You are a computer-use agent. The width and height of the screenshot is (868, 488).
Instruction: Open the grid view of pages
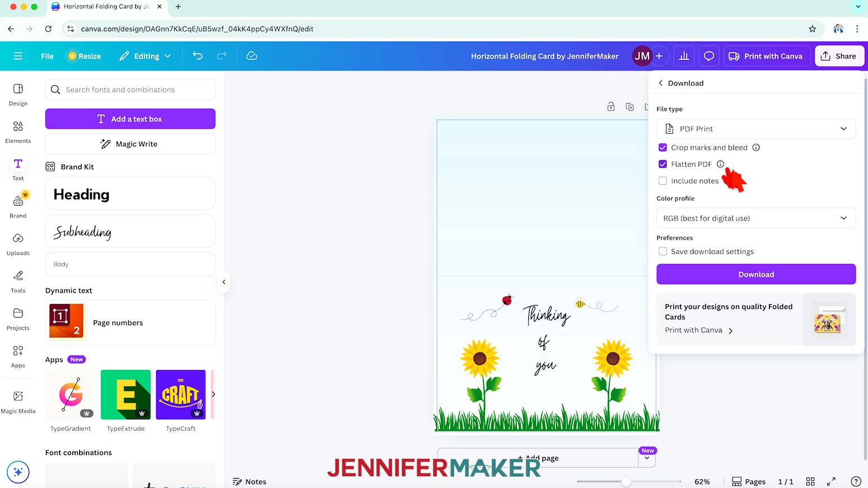(x=810, y=481)
